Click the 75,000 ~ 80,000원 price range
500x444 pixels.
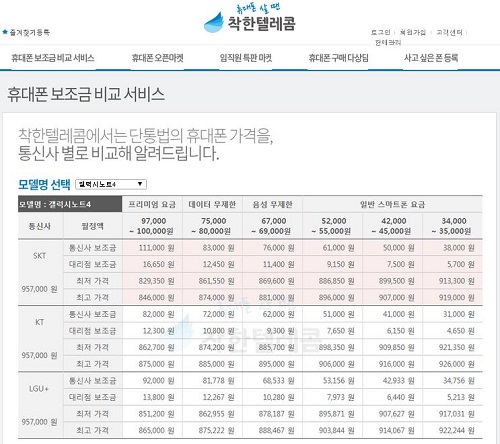click(212, 226)
